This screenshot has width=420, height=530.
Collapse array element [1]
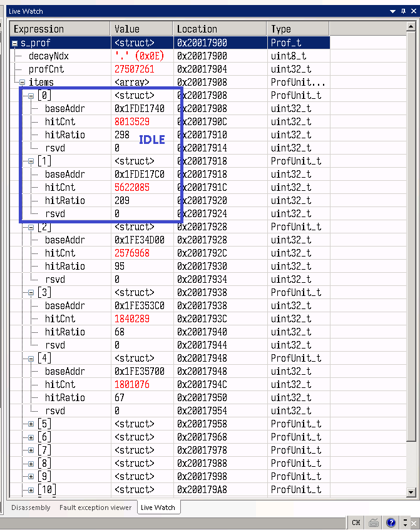pyautogui.click(x=31, y=161)
